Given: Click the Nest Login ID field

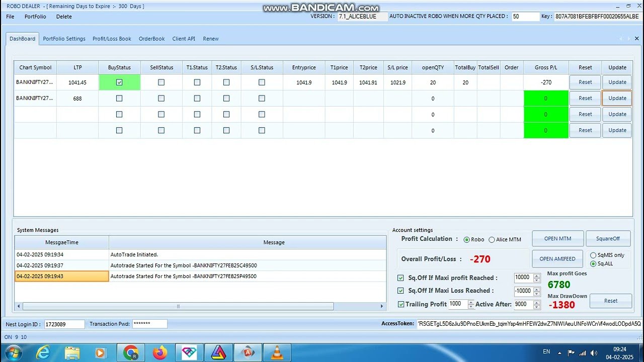Looking at the screenshot, I should (65, 324).
